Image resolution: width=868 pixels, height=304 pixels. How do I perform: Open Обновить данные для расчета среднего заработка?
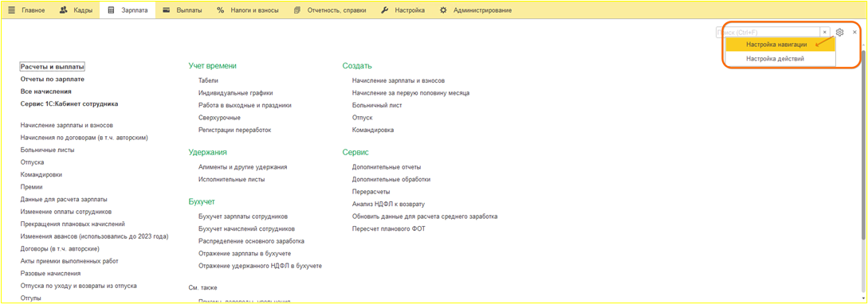point(425,216)
